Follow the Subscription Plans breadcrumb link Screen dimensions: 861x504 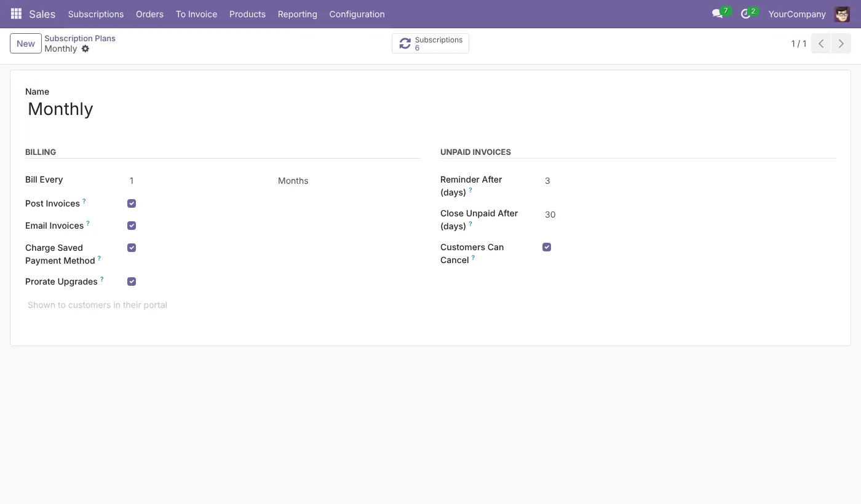80,38
